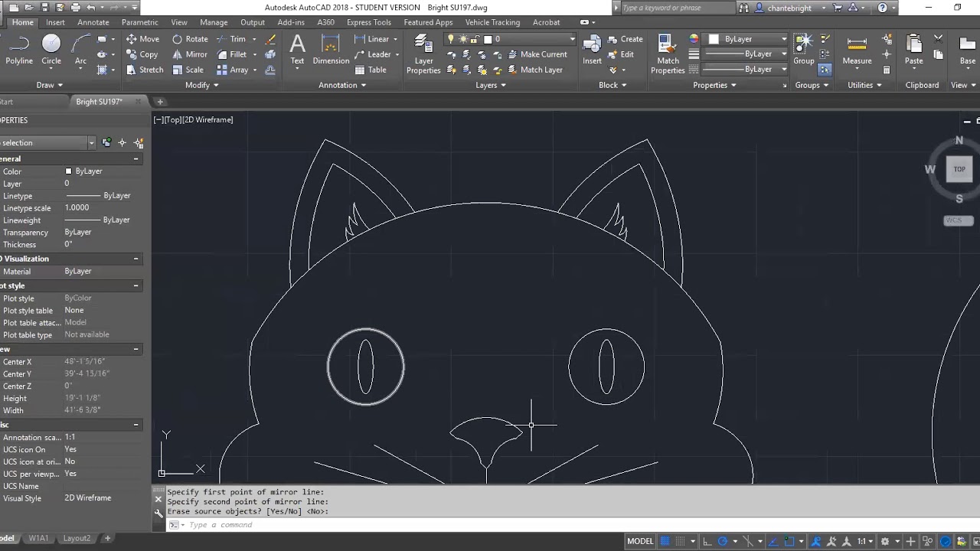Switch to the Express Tools tab

click(368, 22)
